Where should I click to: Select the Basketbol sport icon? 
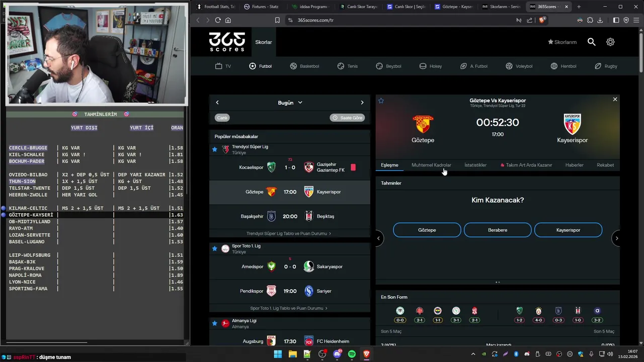click(293, 66)
